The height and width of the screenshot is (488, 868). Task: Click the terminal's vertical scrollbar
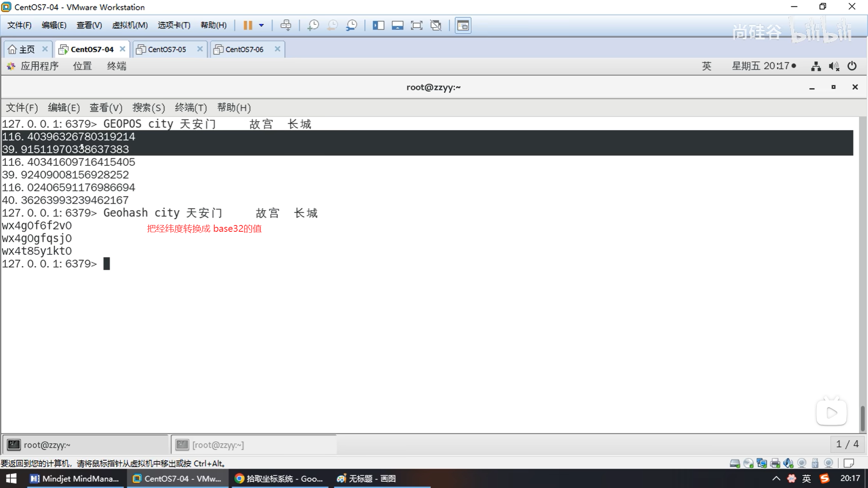(x=862, y=418)
